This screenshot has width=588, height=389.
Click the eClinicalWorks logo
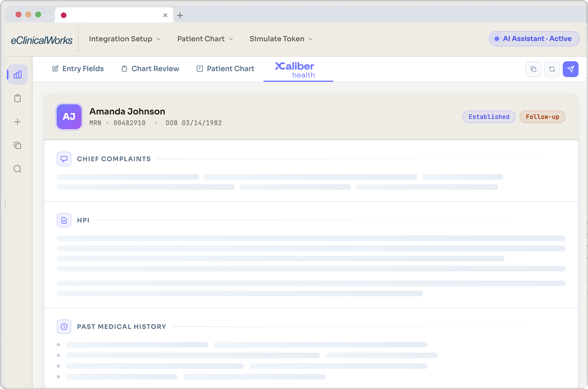click(x=42, y=40)
